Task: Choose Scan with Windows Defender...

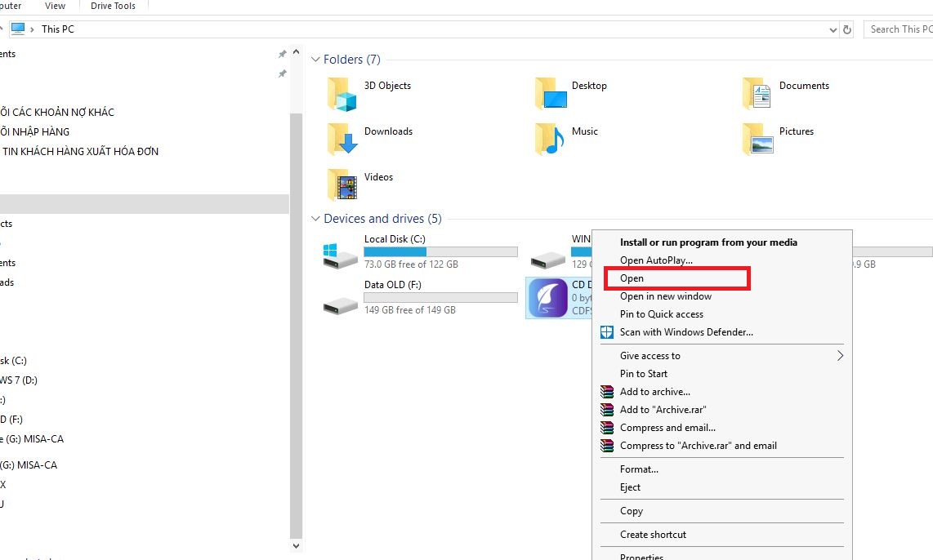Action: coord(686,332)
